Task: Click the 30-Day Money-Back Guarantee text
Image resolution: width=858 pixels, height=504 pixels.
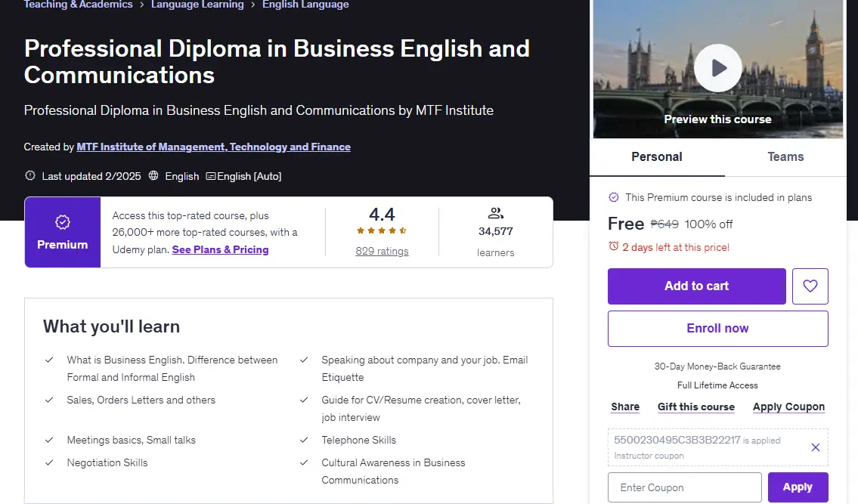Action: coord(717,366)
